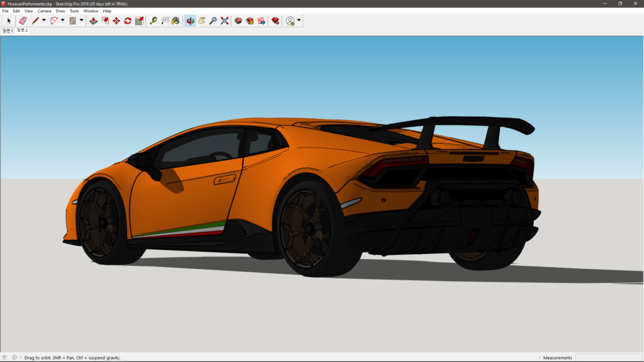The width and height of the screenshot is (644, 362).
Task: Open the Camera menu
Action: (x=44, y=11)
